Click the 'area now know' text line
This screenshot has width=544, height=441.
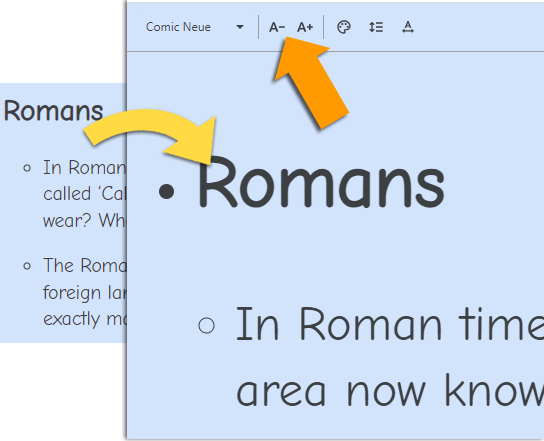pos(390,390)
